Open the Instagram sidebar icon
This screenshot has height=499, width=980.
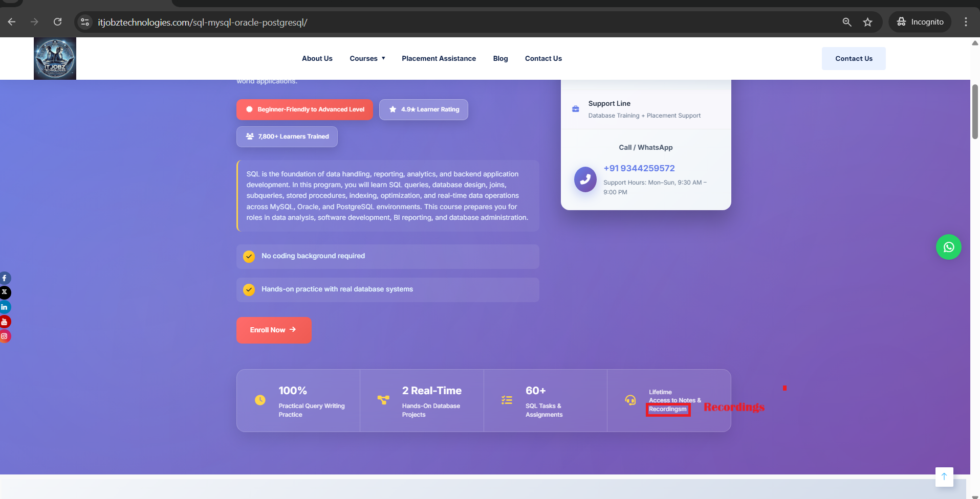tap(5, 336)
